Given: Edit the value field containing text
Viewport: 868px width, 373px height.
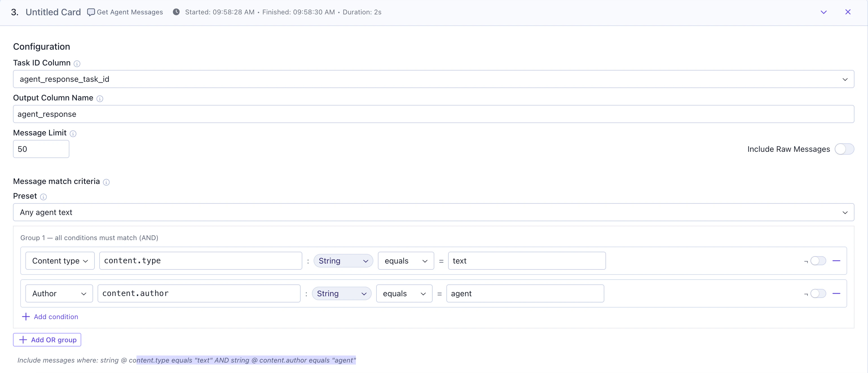Looking at the screenshot, I should [x=527, y=261].
